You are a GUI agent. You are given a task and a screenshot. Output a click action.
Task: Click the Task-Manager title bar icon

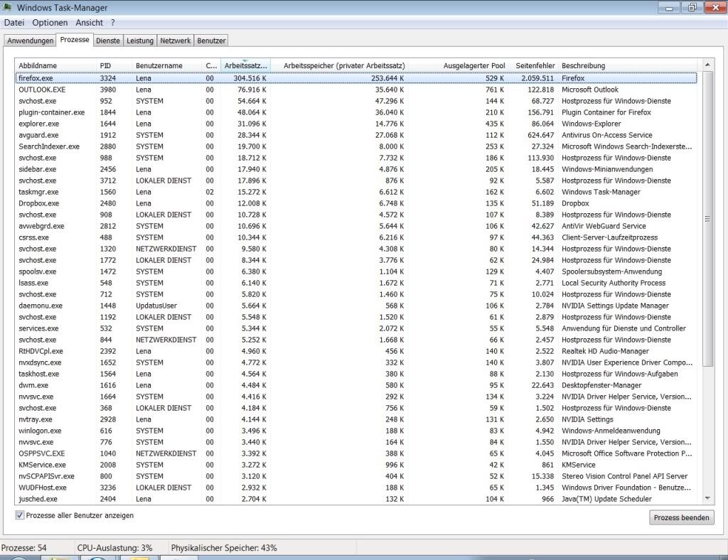(9, 8)
